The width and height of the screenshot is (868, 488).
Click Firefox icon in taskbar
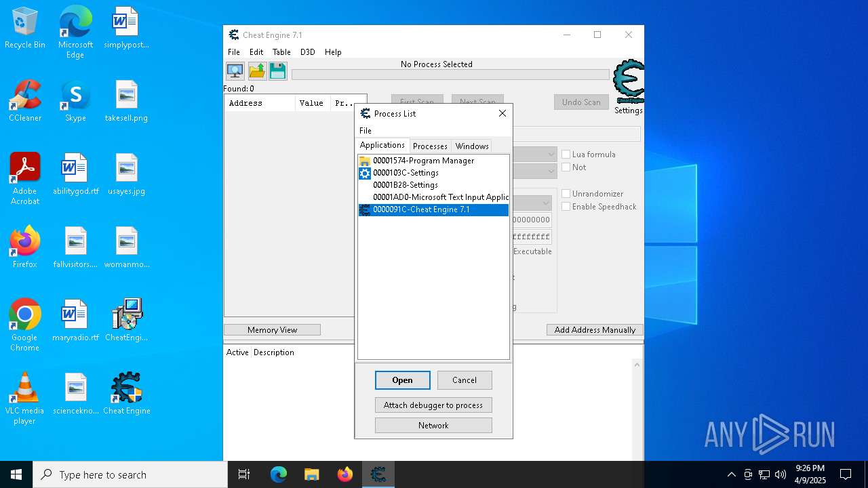pos(345,474)
